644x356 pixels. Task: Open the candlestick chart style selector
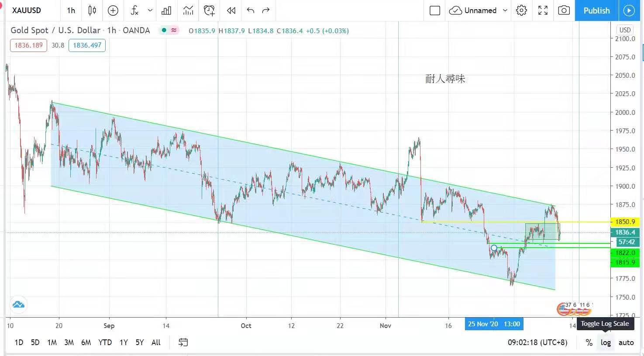point(92,10)
